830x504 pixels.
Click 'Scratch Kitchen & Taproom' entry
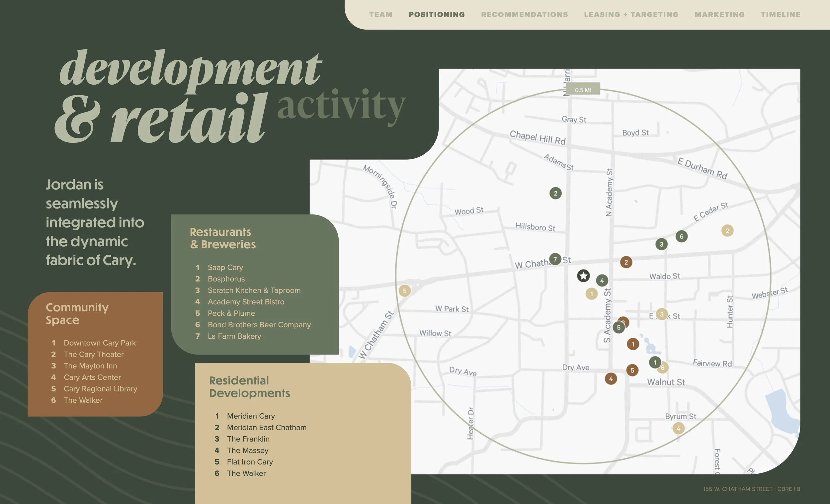[x=254, y=290]
